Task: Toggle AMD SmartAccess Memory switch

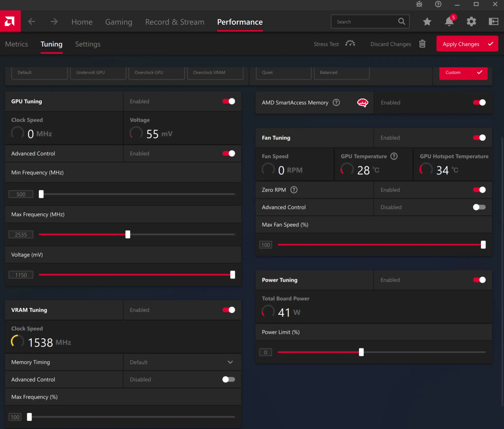Action: click(479, 103)
